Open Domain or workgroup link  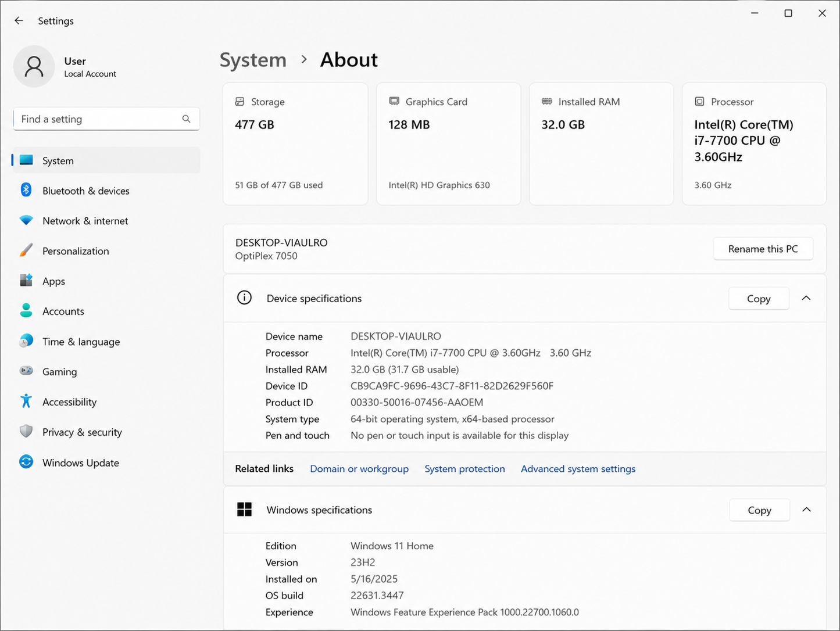pyautogui.click(x=359, y=469)
